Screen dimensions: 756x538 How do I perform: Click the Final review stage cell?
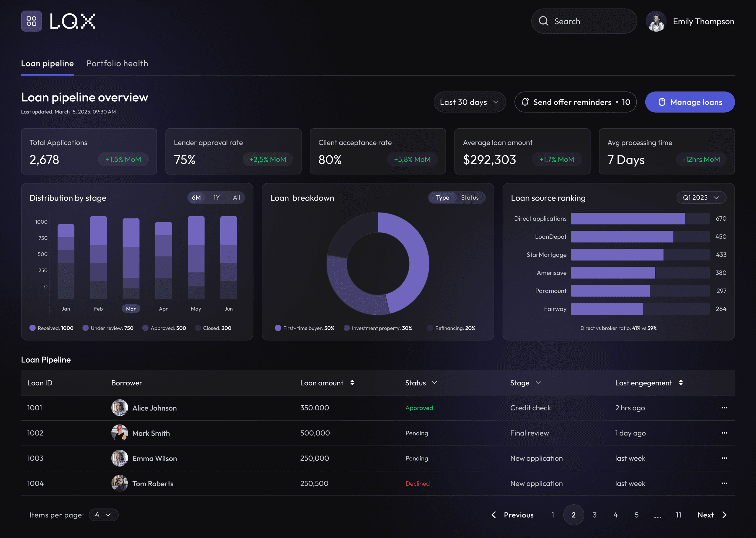click(x=529, y=433)
